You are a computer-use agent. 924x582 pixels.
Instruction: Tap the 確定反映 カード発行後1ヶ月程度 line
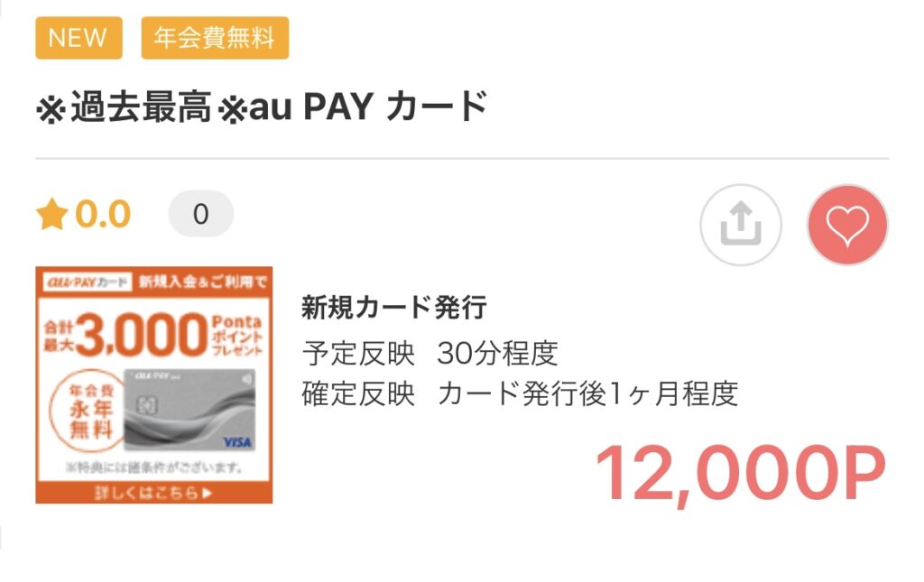click(520, 394)
